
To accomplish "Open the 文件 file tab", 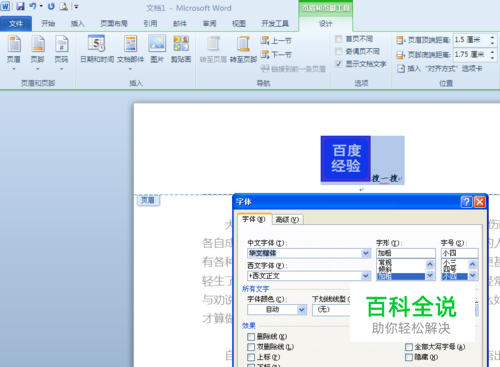I will pos(16,24).
